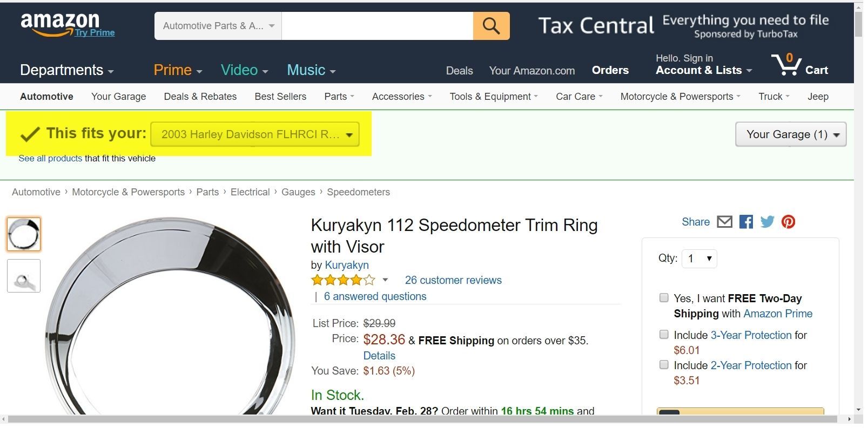Expand the Your Garage (1) dropdown

point(790,134)
